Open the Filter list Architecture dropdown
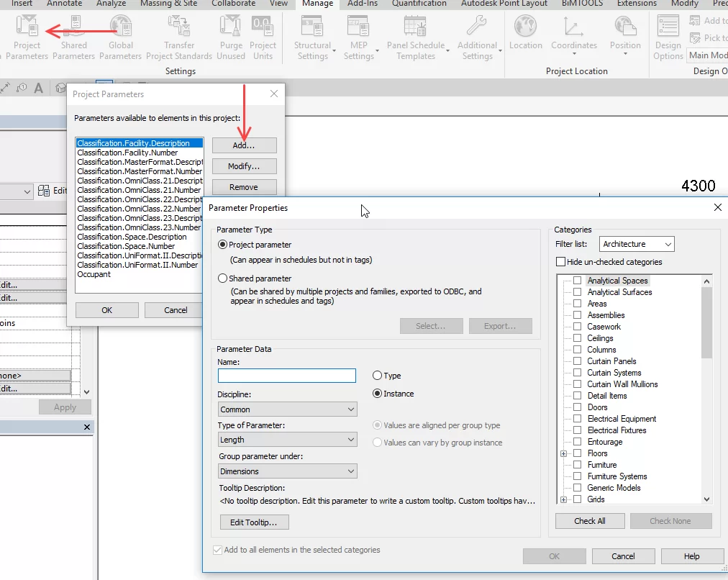The width and height of the screenshot is (728, 580). (637, 244)
